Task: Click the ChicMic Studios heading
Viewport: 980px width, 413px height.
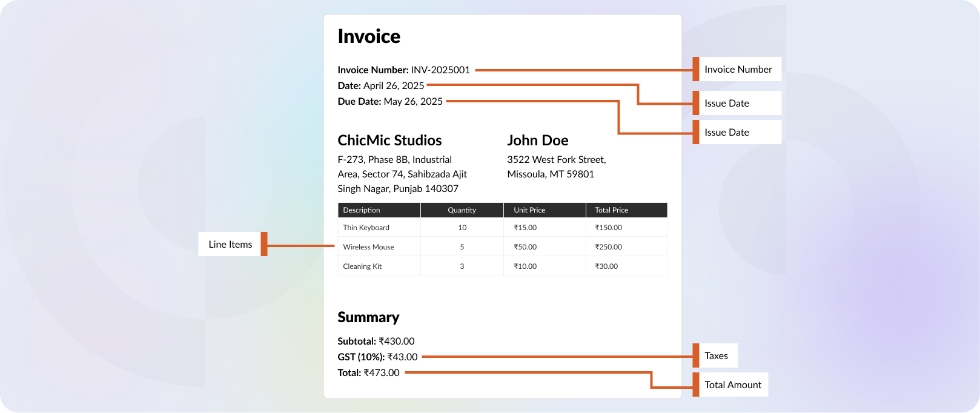Action: coord(389,140)
